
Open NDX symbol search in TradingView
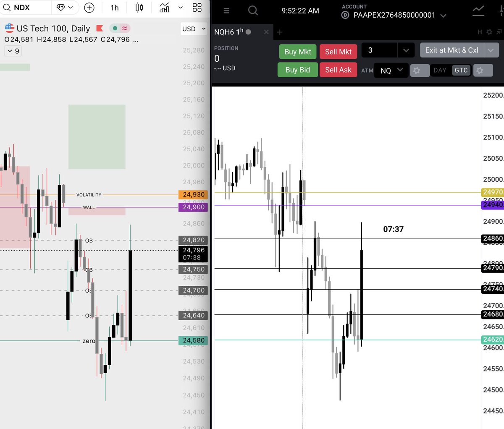tap(17, 8)
